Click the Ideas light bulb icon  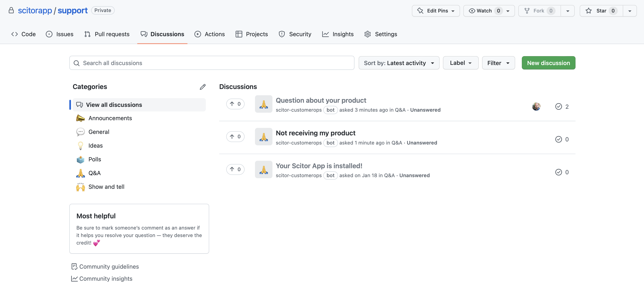[80, 146]
